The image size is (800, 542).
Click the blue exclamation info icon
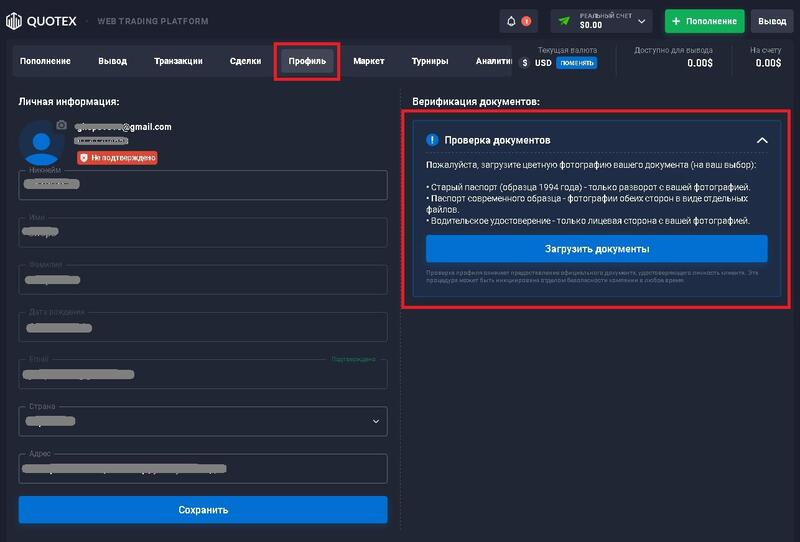432,140
